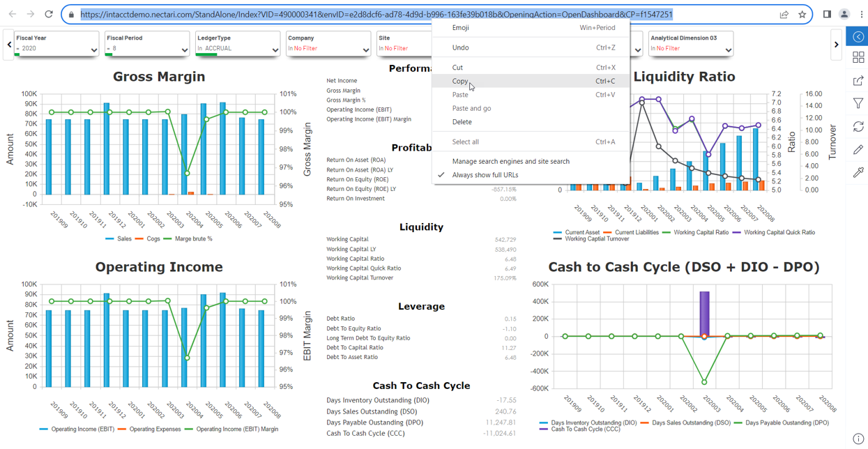This screenshot has height=449, width=868.
Task: Select Cut in the context menu
Action: tap(457, 68)
